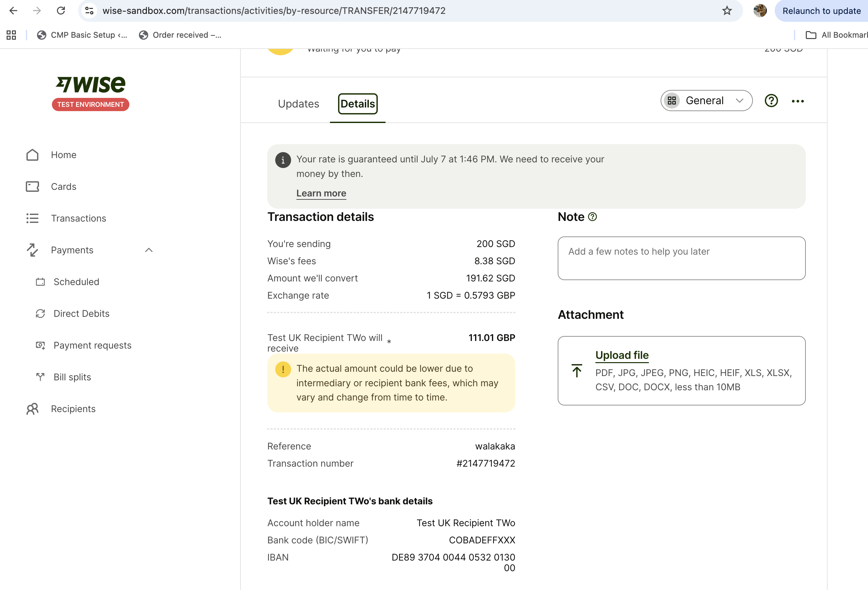Click the help question mark icon

click(771, 101)
